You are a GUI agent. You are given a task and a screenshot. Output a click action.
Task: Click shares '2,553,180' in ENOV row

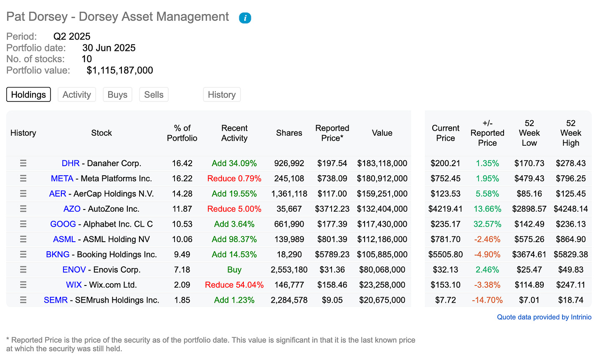coord(289,270)
